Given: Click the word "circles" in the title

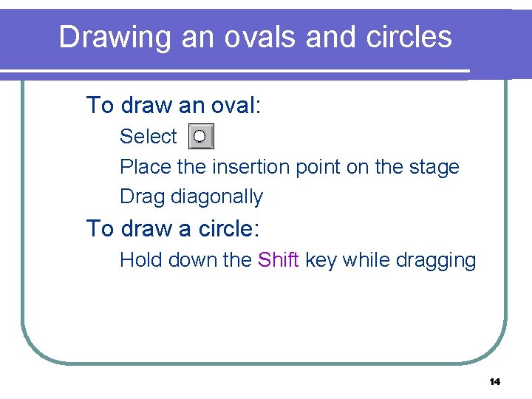Looking at the screenshot, I should (x=405, y=36).
